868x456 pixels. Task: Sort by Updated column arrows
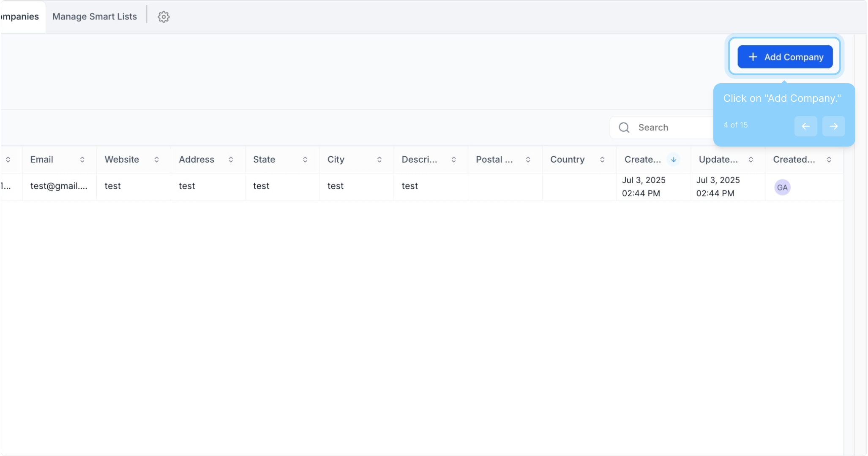pos(751,160)
